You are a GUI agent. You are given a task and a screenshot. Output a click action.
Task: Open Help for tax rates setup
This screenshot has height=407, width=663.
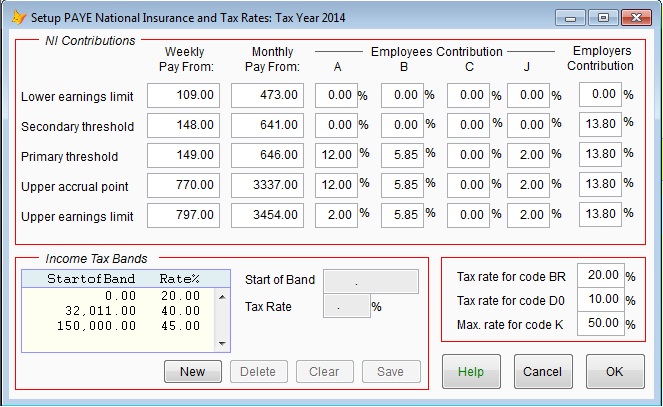[x=471, y=371]
